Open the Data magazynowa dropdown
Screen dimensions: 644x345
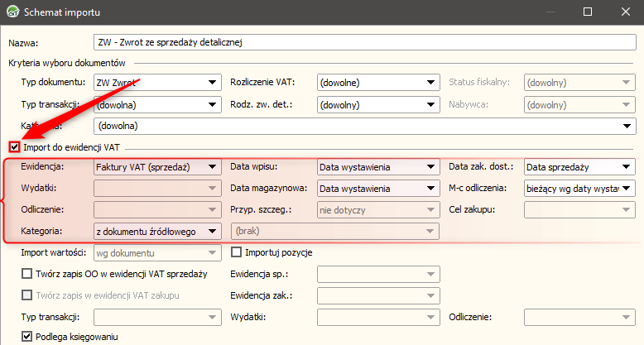tap(430, 189)
